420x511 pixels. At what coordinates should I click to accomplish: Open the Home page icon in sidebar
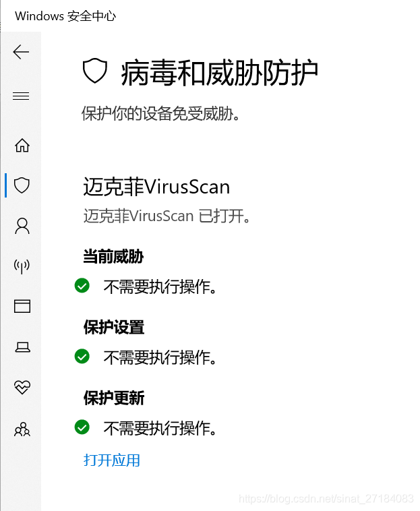tap(22, 146)
